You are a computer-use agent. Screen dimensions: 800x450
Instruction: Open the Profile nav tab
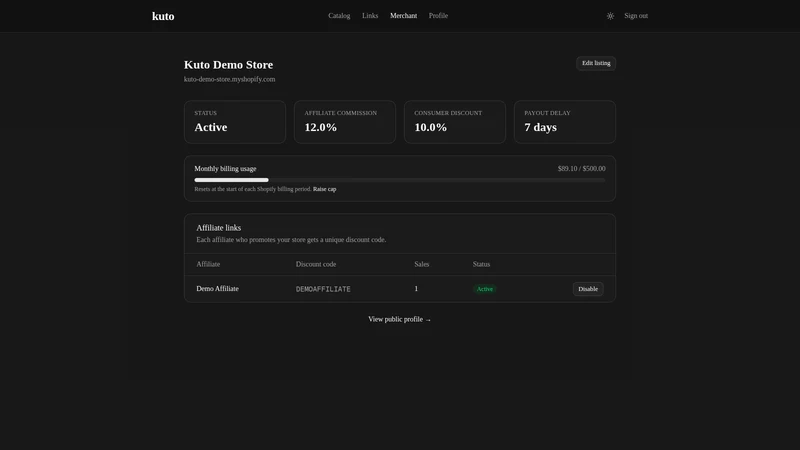pos(438,16)
